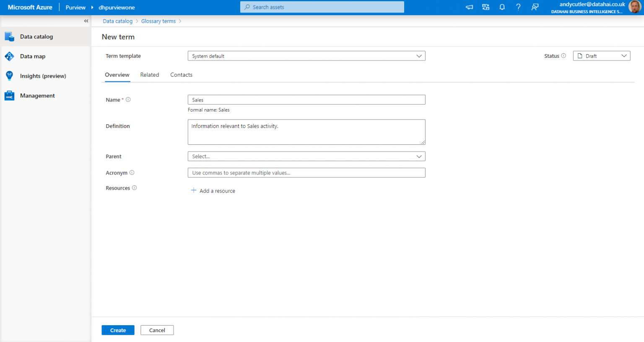This screenshot has height=342, width=644.
Task: Open the Contacts tab
Action: coord(181,74)
